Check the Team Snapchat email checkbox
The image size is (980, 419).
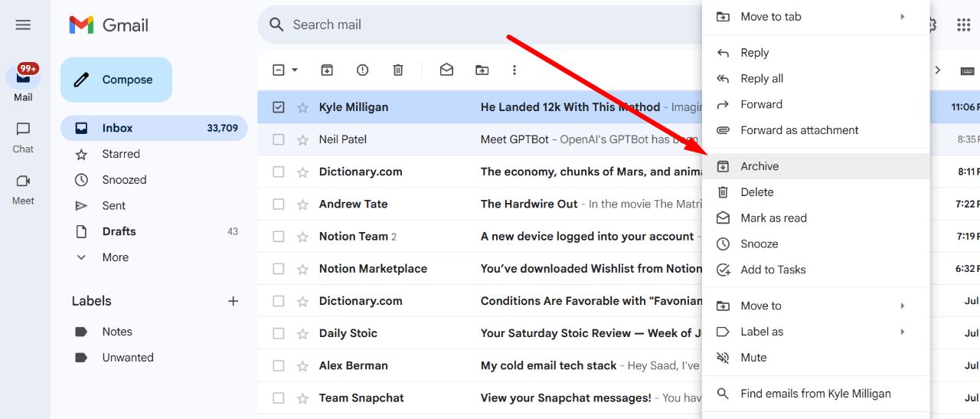pos(279,398)
